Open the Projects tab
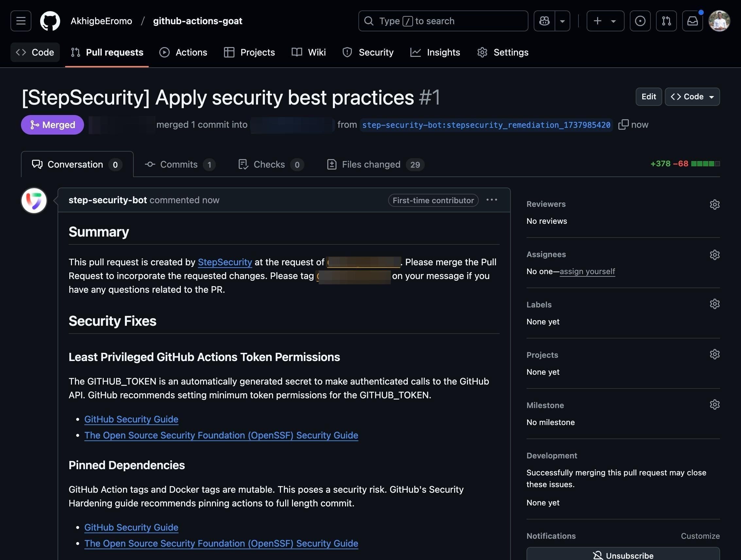 click(x=250, y=52)
